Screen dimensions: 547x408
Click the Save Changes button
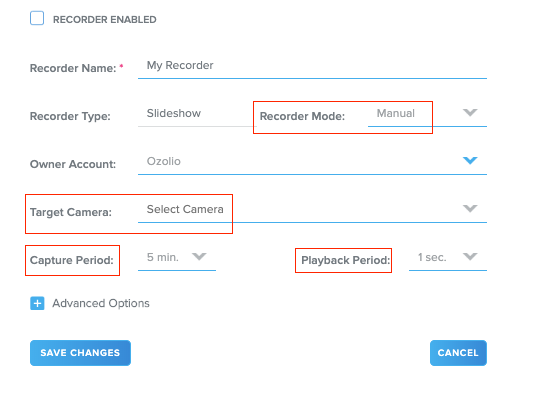pyautogui.click(x=80, y=353)
